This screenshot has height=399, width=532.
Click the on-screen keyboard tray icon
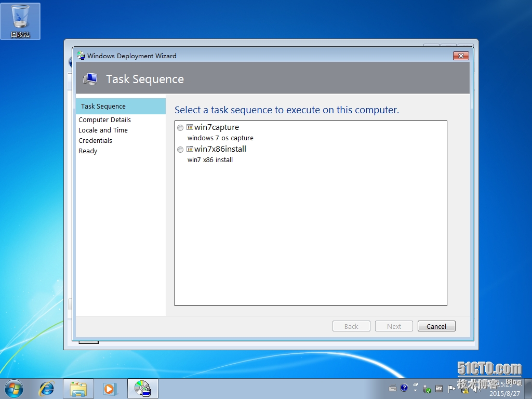point(393,389)
